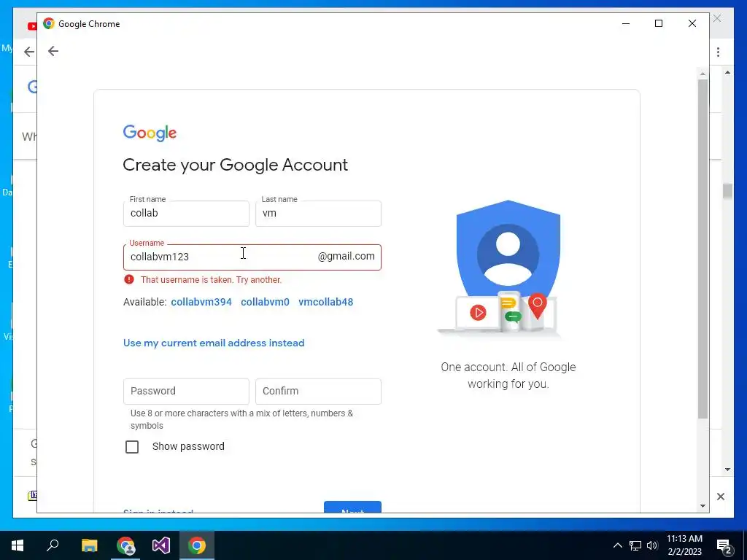Screen dimensions: 747x560
Task: Click the One account. All of Google caption
Action: [508, 376]
